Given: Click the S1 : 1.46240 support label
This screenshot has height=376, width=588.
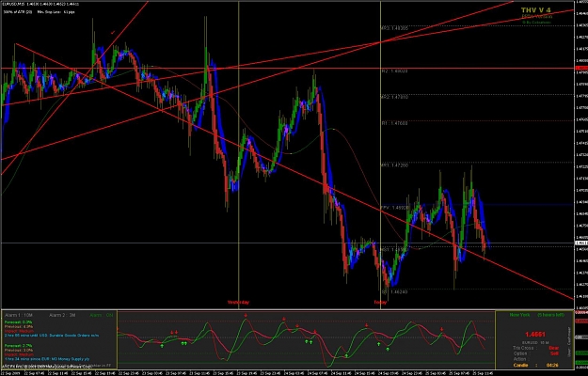Looking at the screenshot, I should pyautogui.click(x=394, y=291).
